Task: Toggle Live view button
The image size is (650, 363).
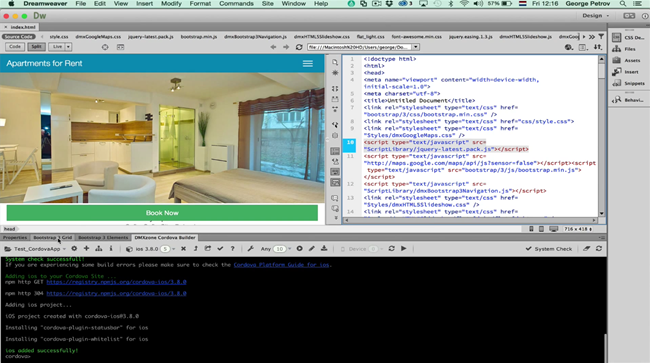Action: [x=57, y=47]
